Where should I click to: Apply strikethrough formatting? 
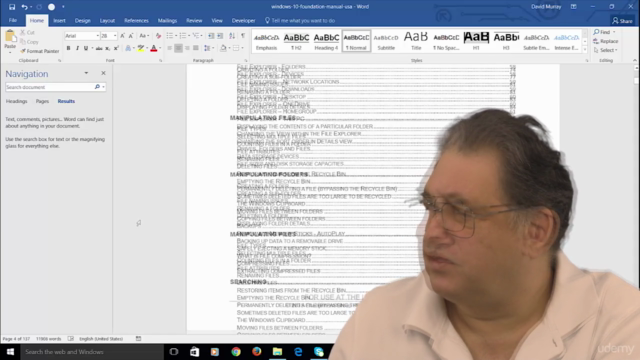99,49
